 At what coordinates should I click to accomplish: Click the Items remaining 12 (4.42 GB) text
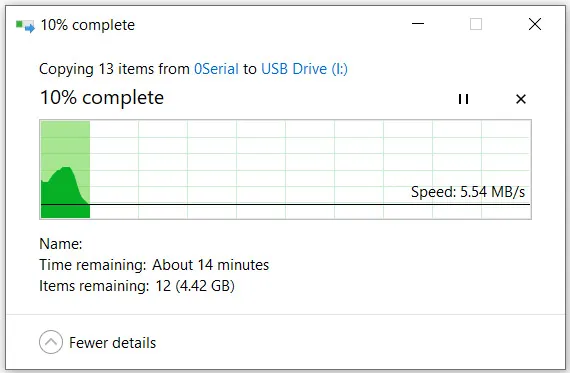[x=137, y=286]
